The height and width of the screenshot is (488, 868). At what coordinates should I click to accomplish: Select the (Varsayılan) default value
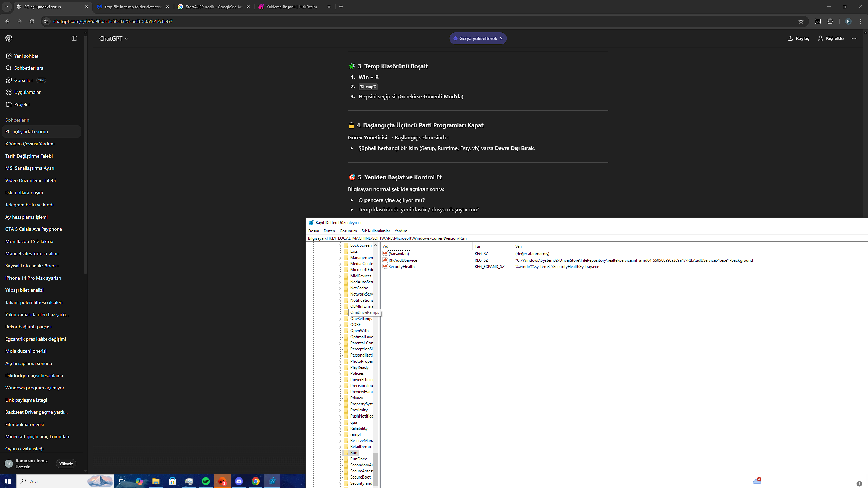(399, 254)
